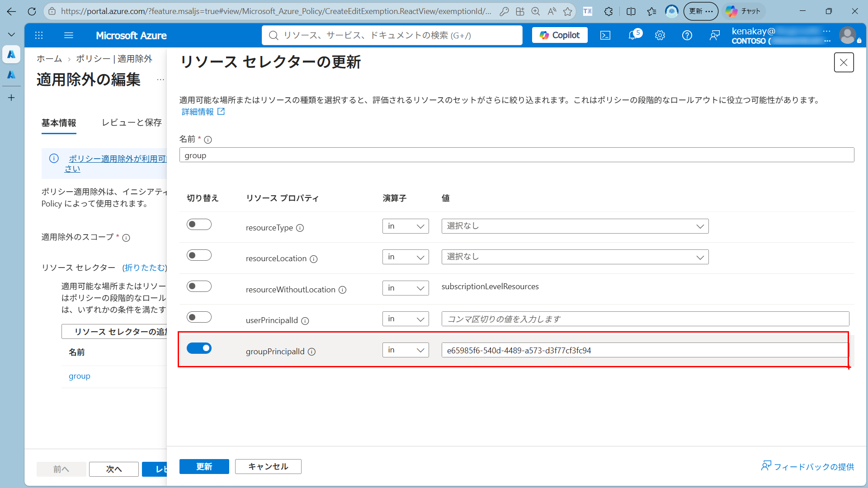Screen dimensions: 868x488
Task: Show info tooltip for the 名前 field
Action: tap(208, 140)
